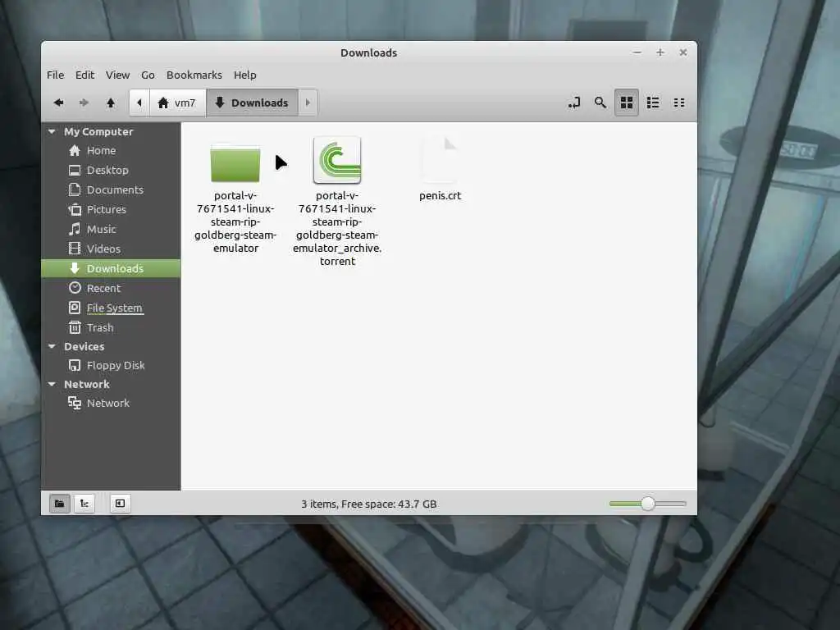The height and width of the screenshot is (630, 840).
Task: Open the search files magnifier icon
Action: [600, 103]
